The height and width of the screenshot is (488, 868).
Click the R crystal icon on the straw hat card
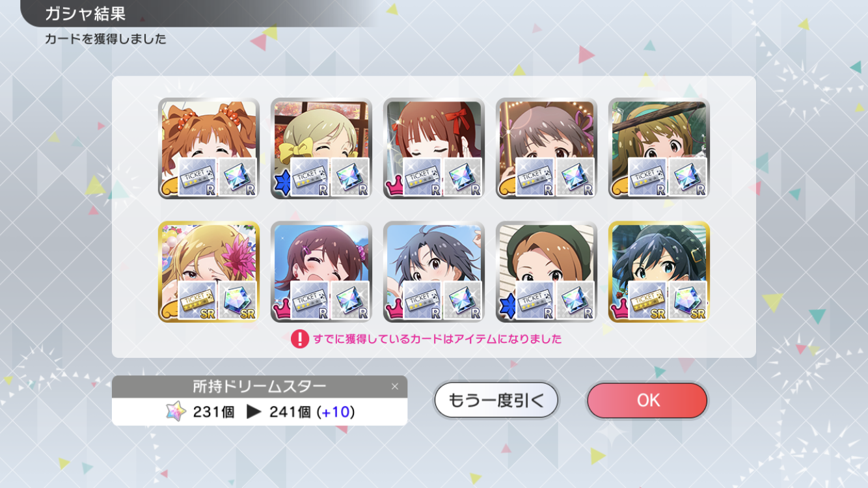coord(688,177)
